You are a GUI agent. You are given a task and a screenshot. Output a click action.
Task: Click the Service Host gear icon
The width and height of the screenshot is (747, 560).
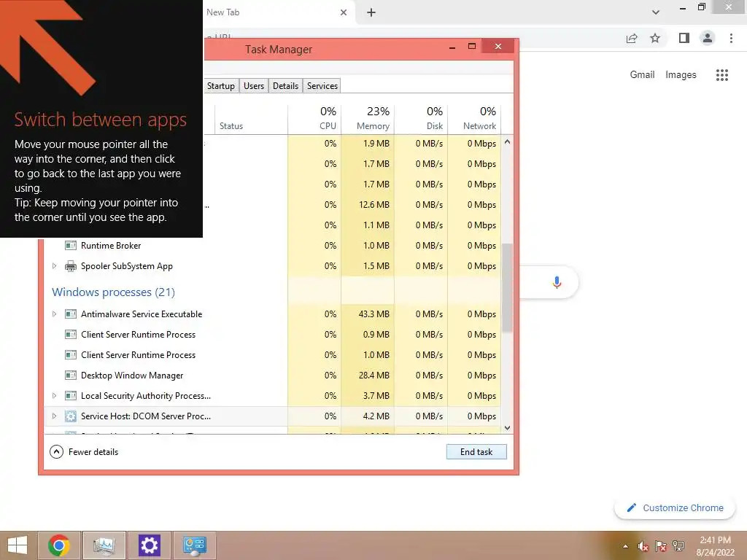tap(71, 416)
